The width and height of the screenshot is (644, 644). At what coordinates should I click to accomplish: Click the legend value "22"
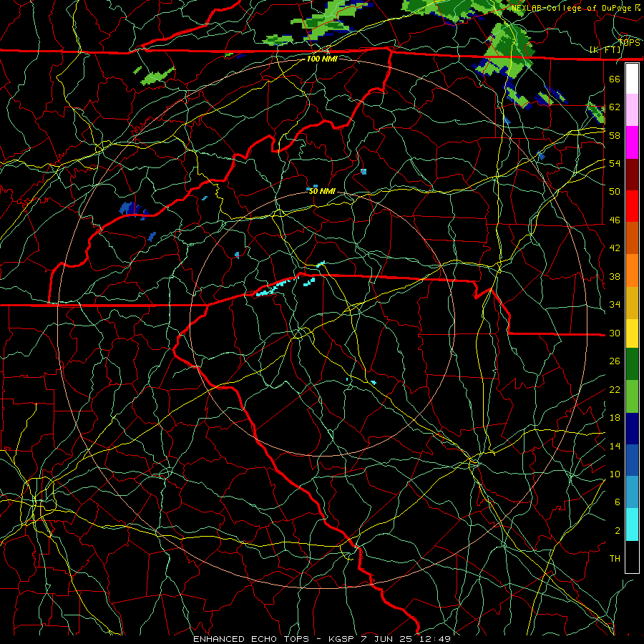coord(615,389)
